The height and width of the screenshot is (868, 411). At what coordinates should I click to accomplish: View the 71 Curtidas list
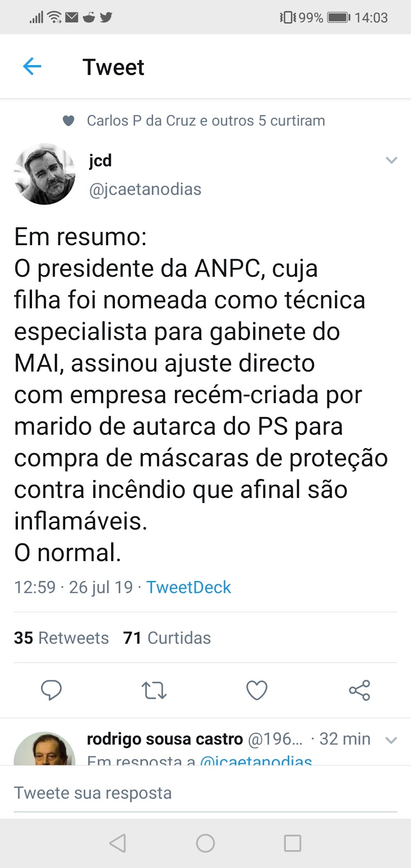tap(167, 637)
